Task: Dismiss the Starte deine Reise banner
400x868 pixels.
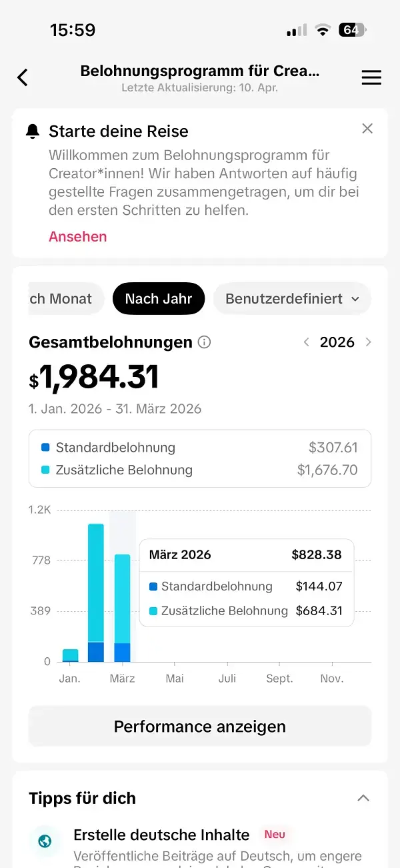Action: (367, 129)
